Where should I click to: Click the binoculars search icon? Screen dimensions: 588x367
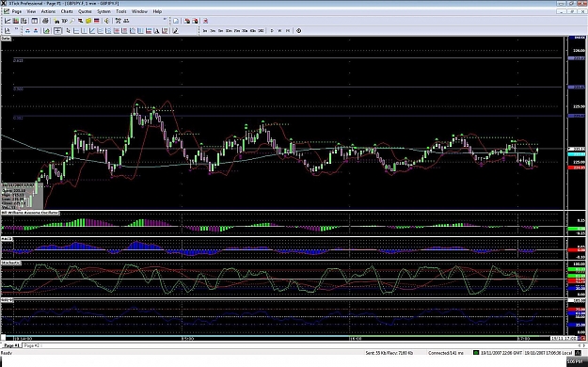57,21
